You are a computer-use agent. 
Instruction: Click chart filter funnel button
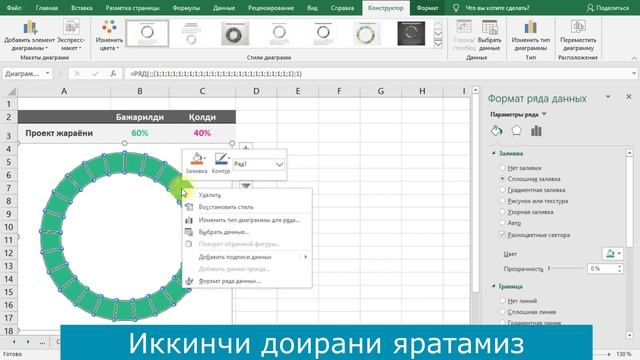pos(246,186)
